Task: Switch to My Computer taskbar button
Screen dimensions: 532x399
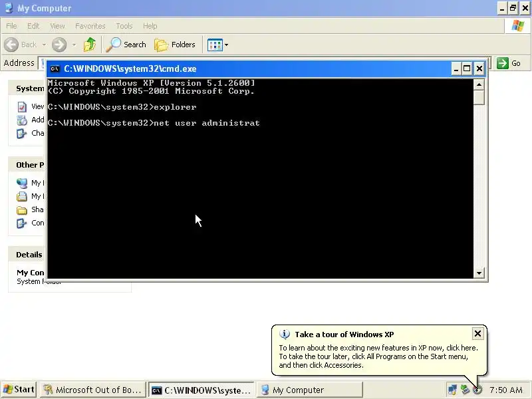Action: coord(309,390)
